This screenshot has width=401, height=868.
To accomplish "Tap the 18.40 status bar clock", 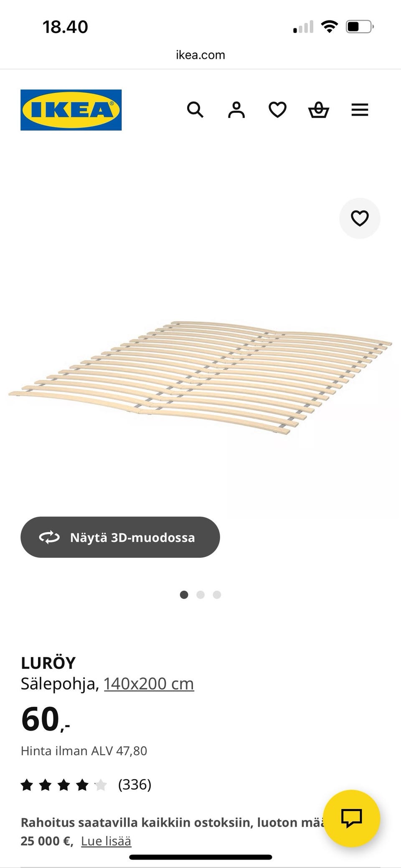I will click(65, 27).
